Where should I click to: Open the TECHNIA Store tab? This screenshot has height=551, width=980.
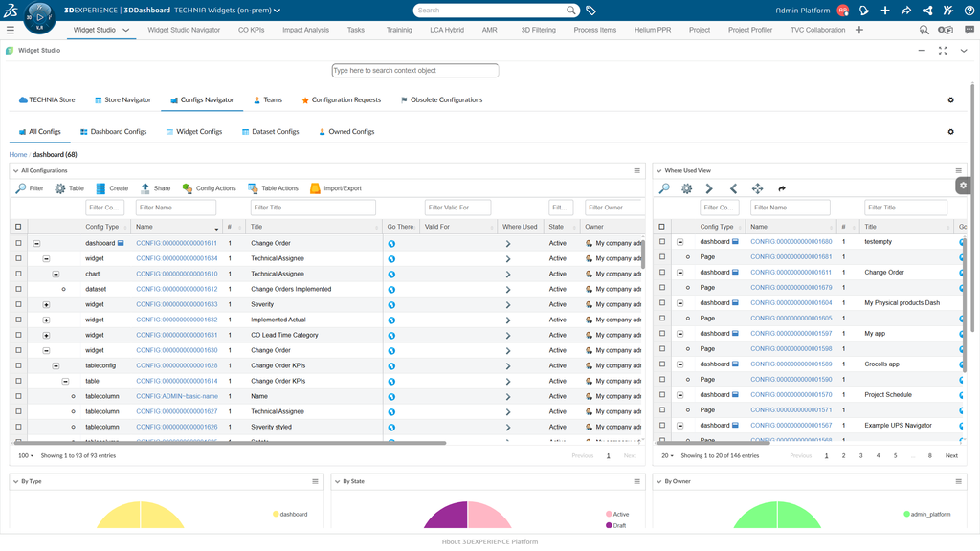click(x=47, y=99)
